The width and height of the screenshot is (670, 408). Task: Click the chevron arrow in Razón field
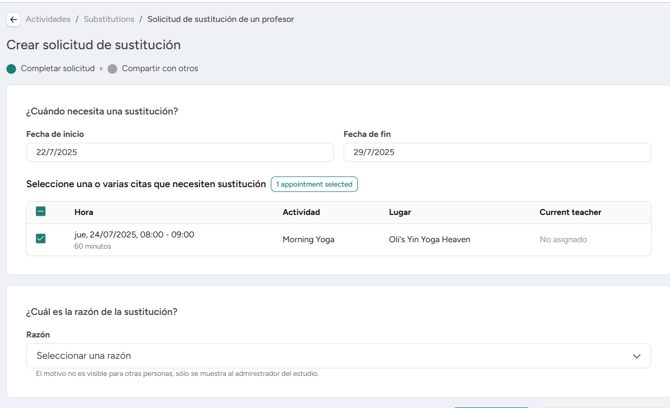[637, 356]
